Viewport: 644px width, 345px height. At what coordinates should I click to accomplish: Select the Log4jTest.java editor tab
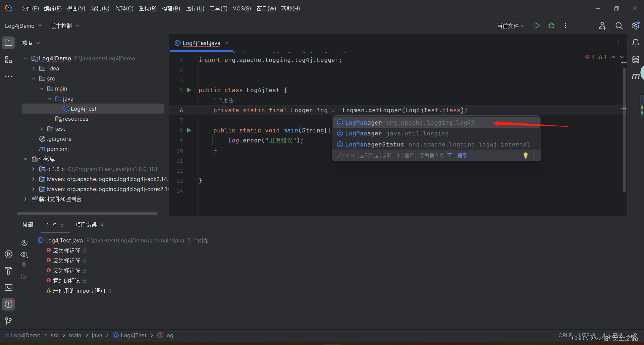(201, 43)
